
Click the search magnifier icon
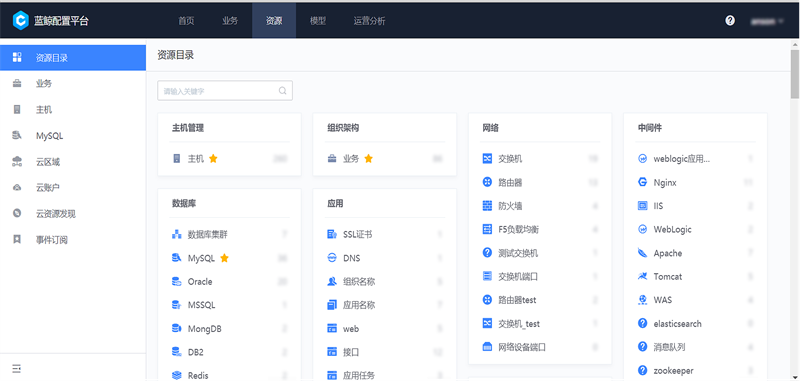click(283, 91)
